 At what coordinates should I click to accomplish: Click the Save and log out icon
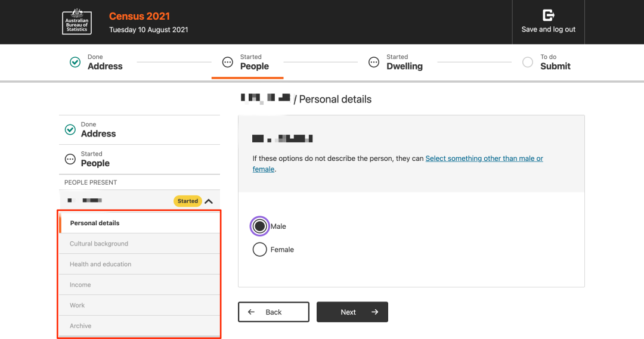pos(548,15)
